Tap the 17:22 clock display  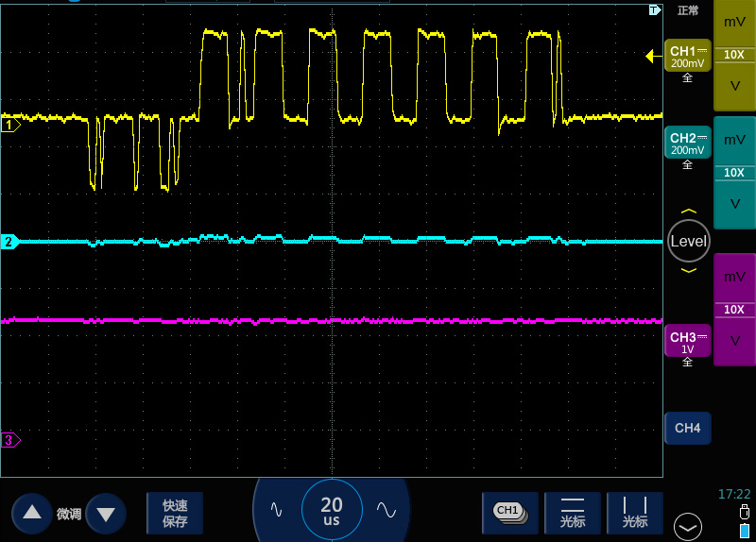pos(734,494)
